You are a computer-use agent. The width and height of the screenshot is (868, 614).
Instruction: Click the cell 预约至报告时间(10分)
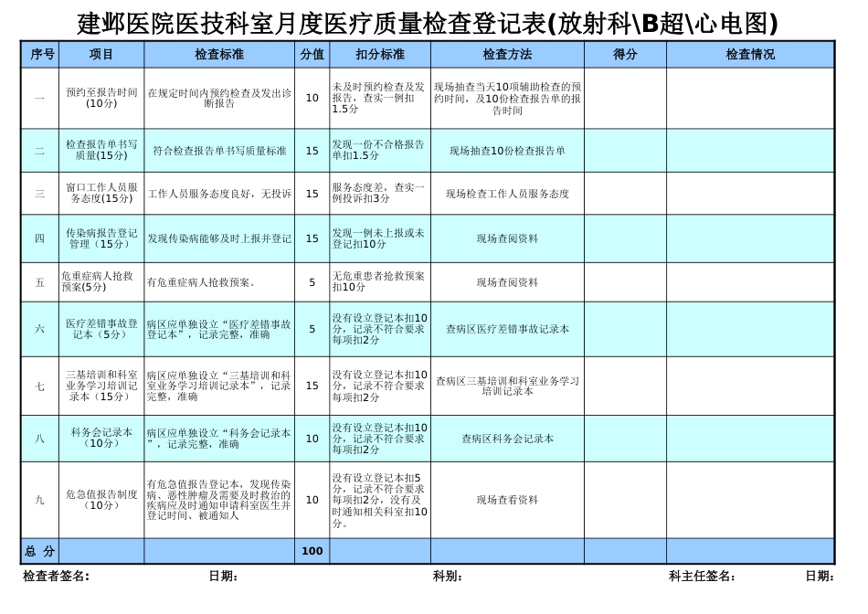tap(101, 98)
